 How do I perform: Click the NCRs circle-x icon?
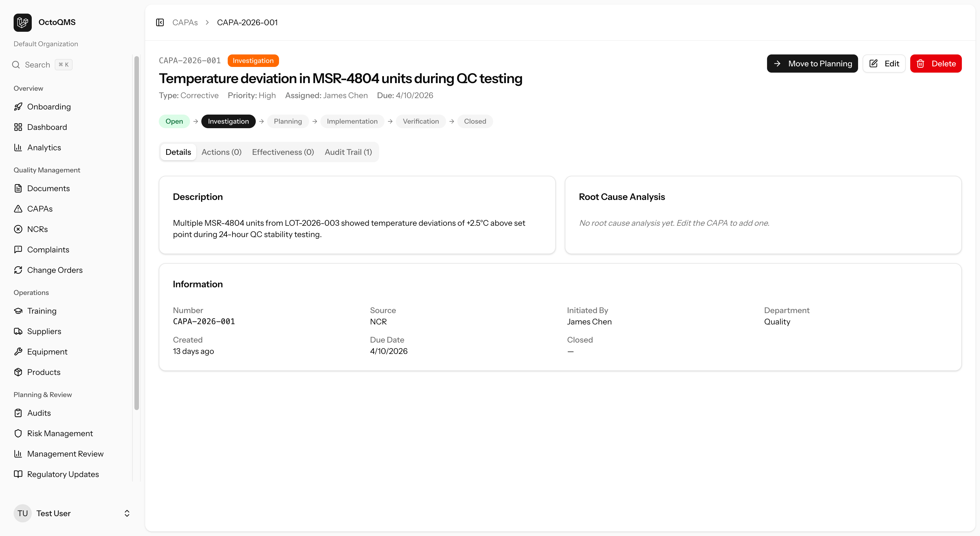pos(18,229)
